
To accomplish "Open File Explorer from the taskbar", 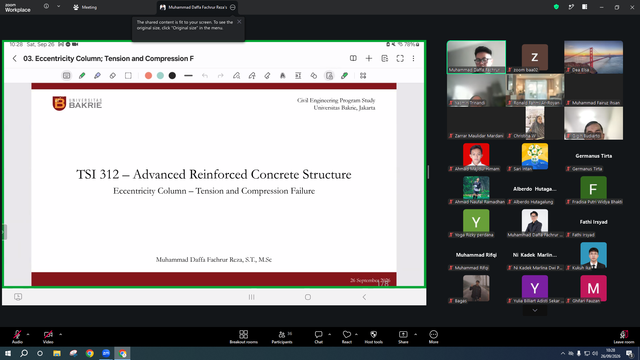I will coord(57,353).
